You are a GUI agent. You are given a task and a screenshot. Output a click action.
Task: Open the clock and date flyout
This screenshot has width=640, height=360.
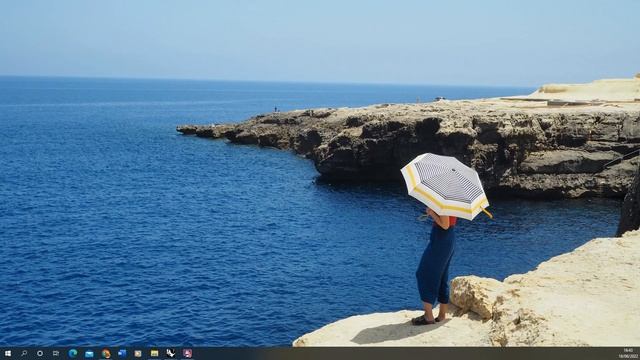pyautogui.click(x=628, y=353)
